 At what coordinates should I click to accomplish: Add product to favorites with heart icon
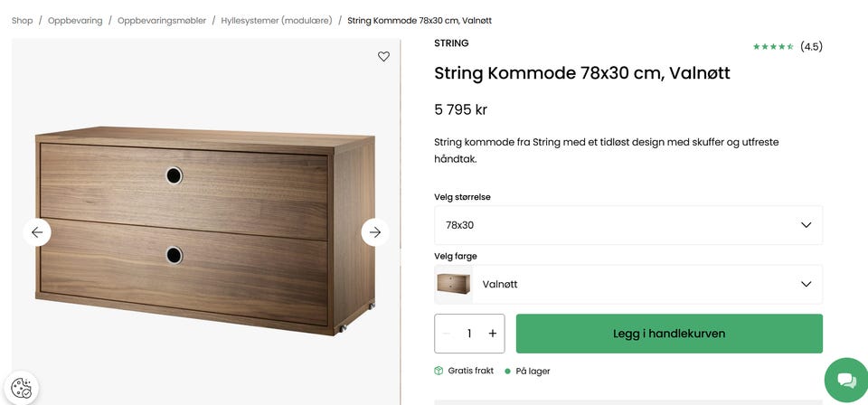tap(383, 56)
